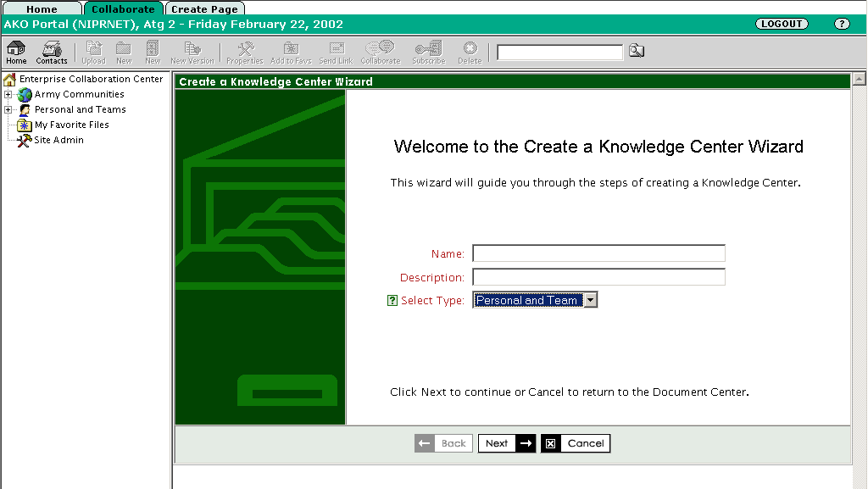The height and width of the screenshot is (489, 868).
Task: Click the Subscribe toolbar icon
Action: 428,49
